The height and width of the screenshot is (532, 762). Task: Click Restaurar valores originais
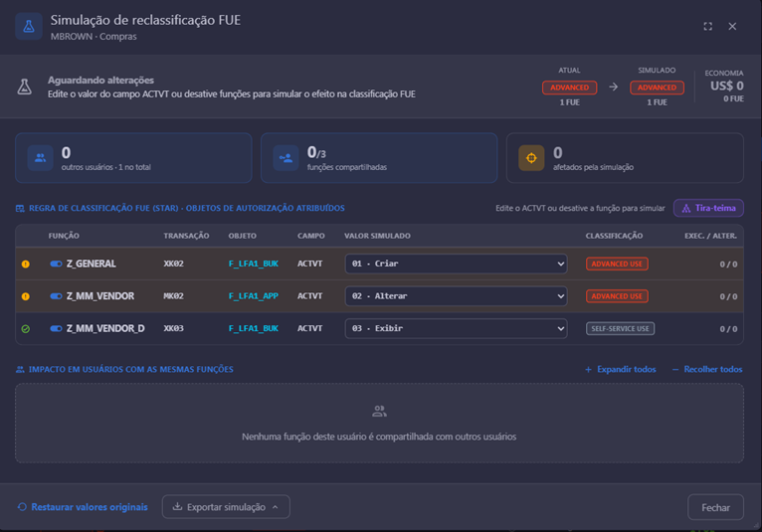tap(83, 507)
